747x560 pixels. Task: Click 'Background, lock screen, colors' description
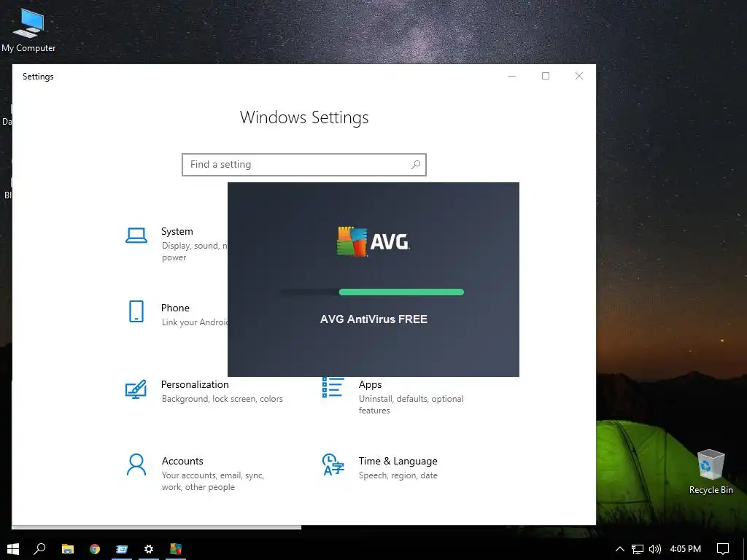click(x=222, y=399)
